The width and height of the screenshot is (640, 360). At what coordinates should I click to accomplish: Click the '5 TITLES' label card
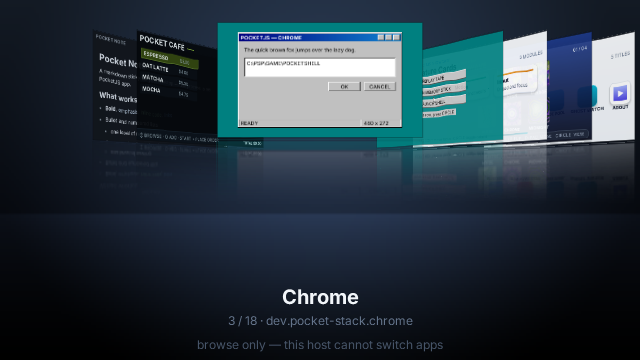(x=620, y=56)
